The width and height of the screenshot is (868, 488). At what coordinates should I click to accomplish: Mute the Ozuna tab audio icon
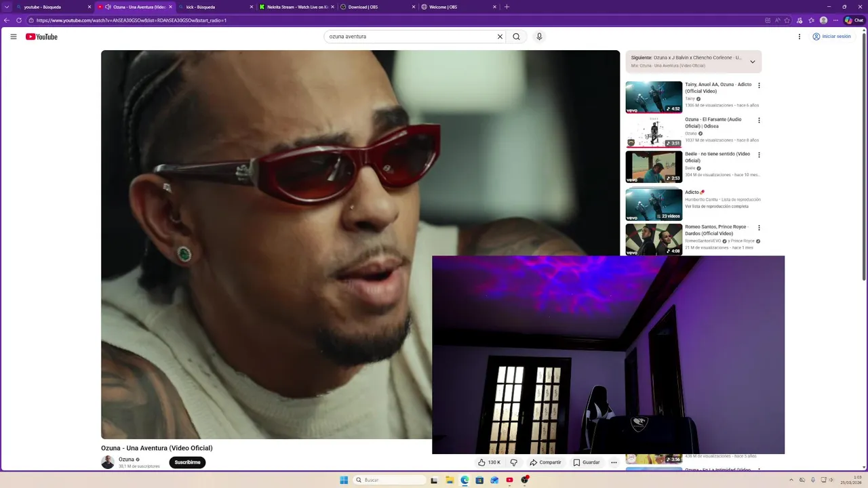(108, 7)
